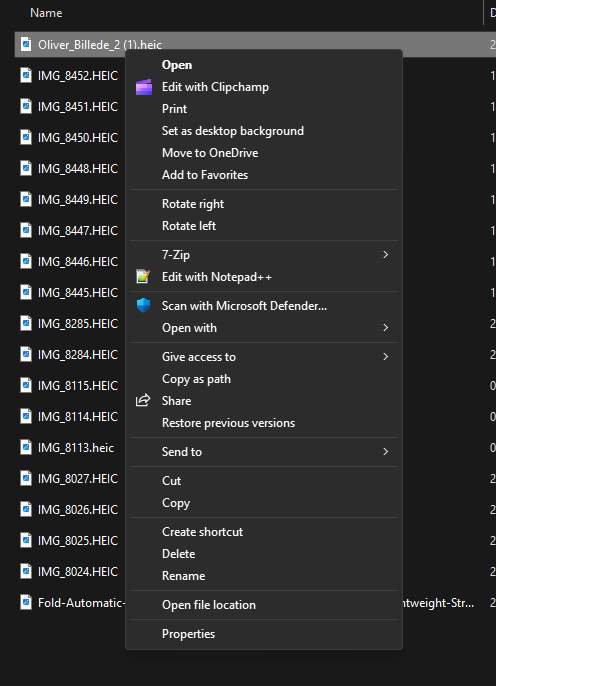Expand the 7-Zip submenu arrow
This screenshot has width=614, height=686.
pos(385,255)
